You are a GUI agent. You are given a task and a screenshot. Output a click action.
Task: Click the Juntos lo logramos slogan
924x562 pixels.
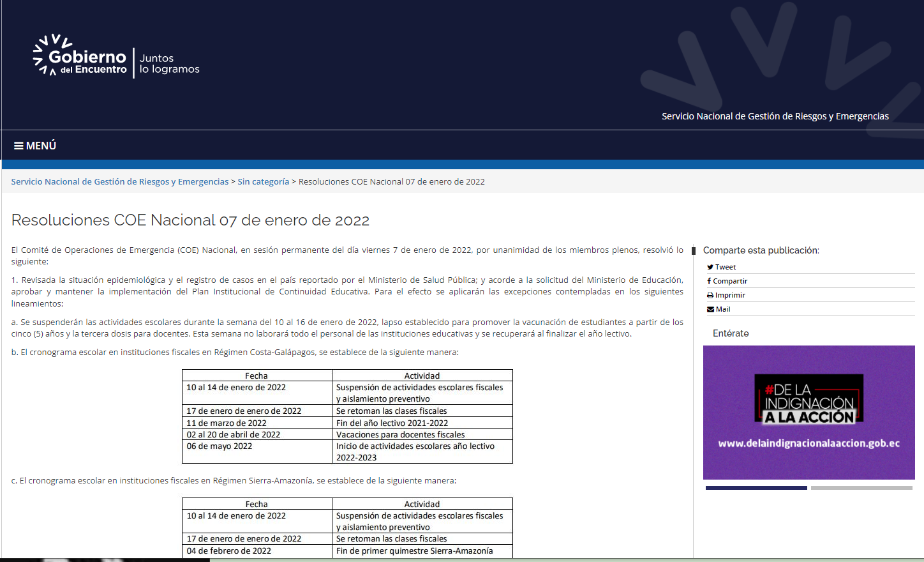170,63
